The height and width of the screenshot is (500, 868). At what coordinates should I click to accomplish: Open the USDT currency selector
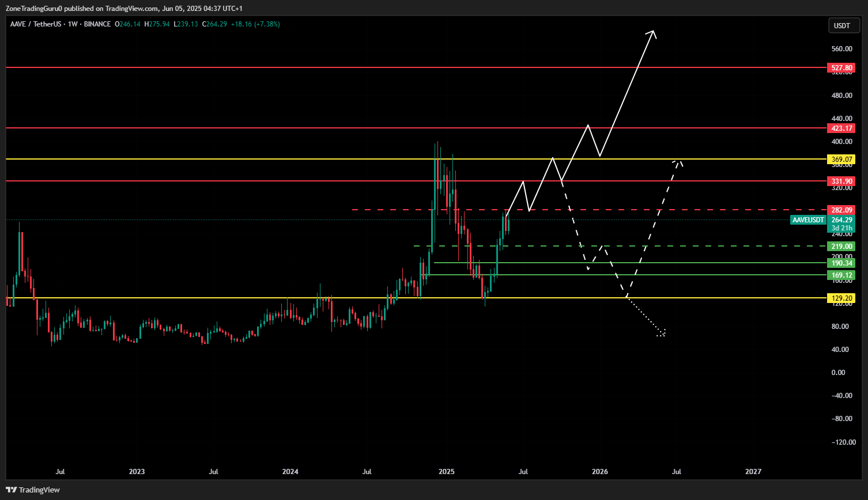click(843, 26)
